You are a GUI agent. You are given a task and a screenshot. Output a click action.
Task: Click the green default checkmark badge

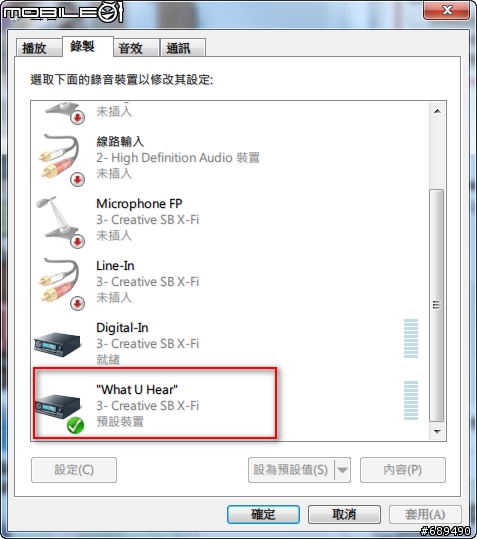pos(75,425)
